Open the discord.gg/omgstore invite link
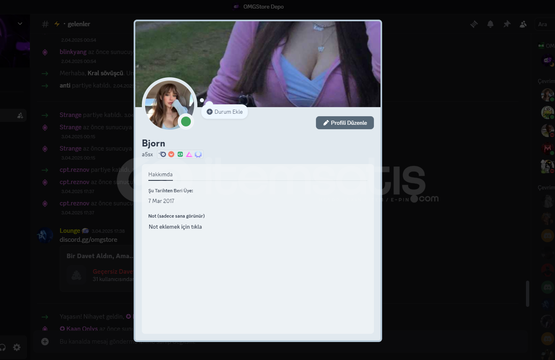Image resolution: width=555 pixels, height=360 pixels. click(x=88, y=240)
